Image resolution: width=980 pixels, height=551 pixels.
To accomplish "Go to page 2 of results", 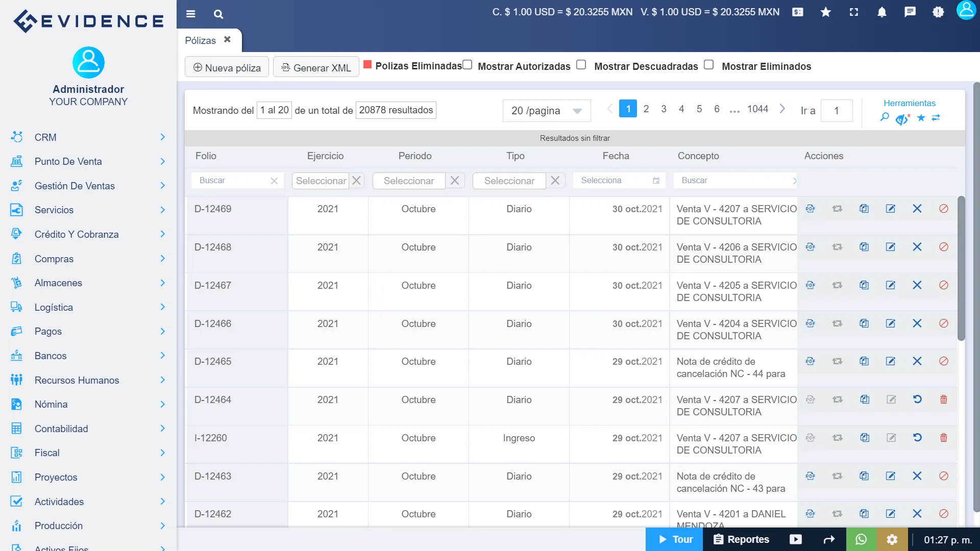I will [646, 109].
